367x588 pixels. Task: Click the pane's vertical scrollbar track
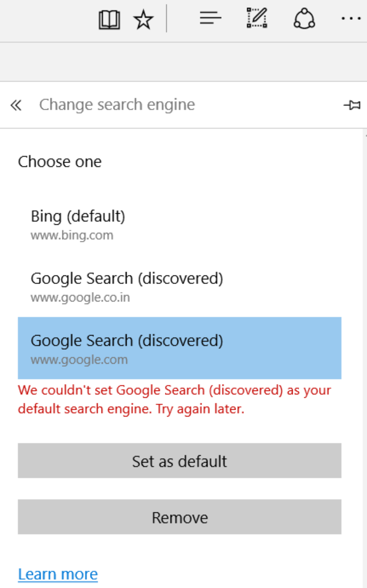coord(365,337)
